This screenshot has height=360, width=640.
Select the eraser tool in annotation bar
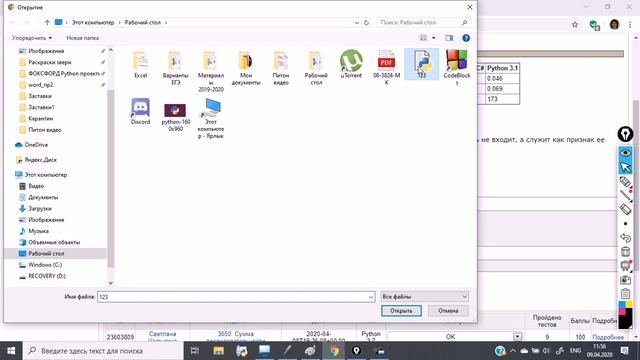tap(625, 209)
